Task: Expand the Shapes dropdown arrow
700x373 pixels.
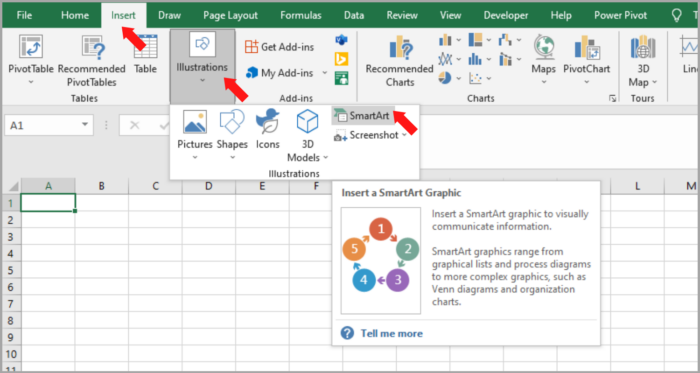Action: pos(232,157)
